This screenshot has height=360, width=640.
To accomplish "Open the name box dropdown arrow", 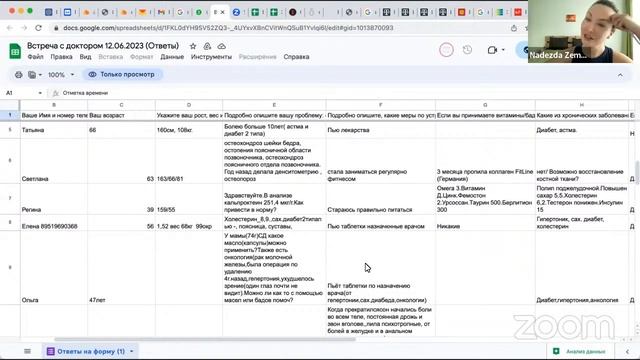I will (40, 93).
